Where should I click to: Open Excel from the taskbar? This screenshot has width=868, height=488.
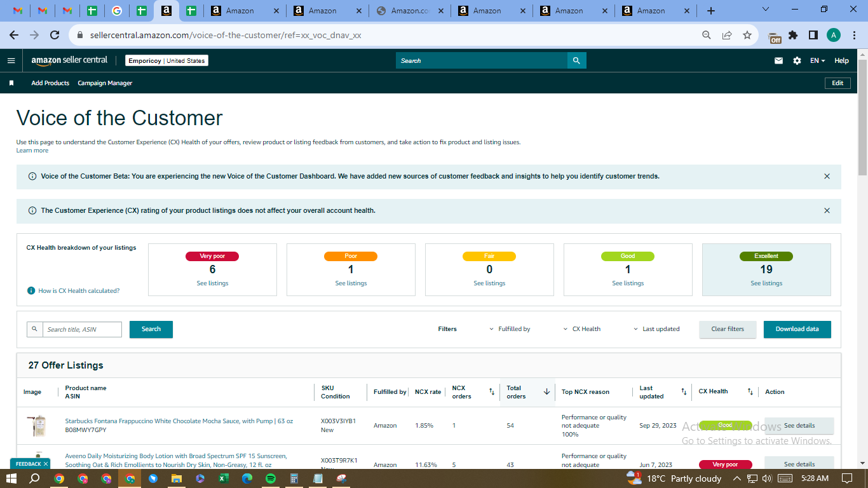(224, 478)
